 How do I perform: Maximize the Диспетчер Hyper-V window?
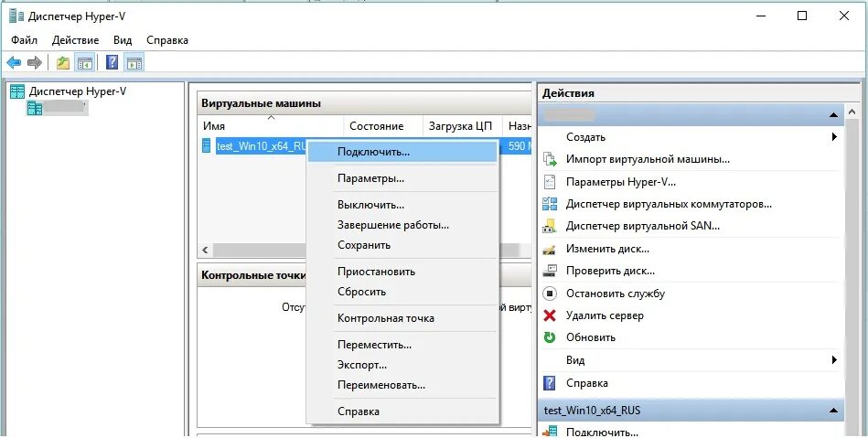(x=801, y=16)
